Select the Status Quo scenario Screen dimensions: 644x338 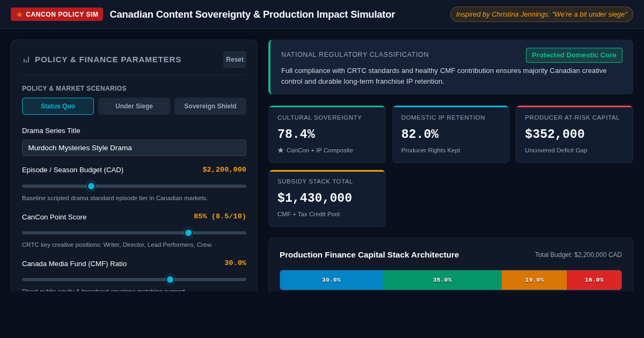coord(58,106)
